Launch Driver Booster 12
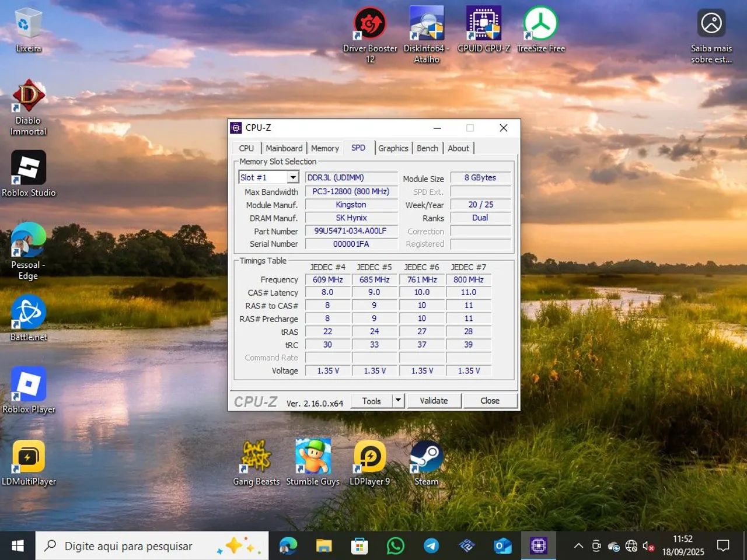 [x=369, y=23]
